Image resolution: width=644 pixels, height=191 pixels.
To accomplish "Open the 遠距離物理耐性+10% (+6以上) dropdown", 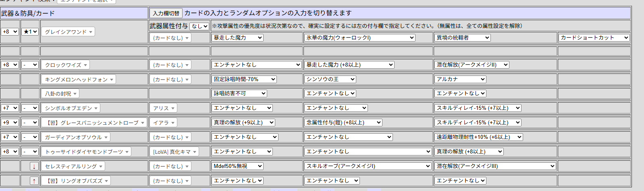I will click(478, 137).
